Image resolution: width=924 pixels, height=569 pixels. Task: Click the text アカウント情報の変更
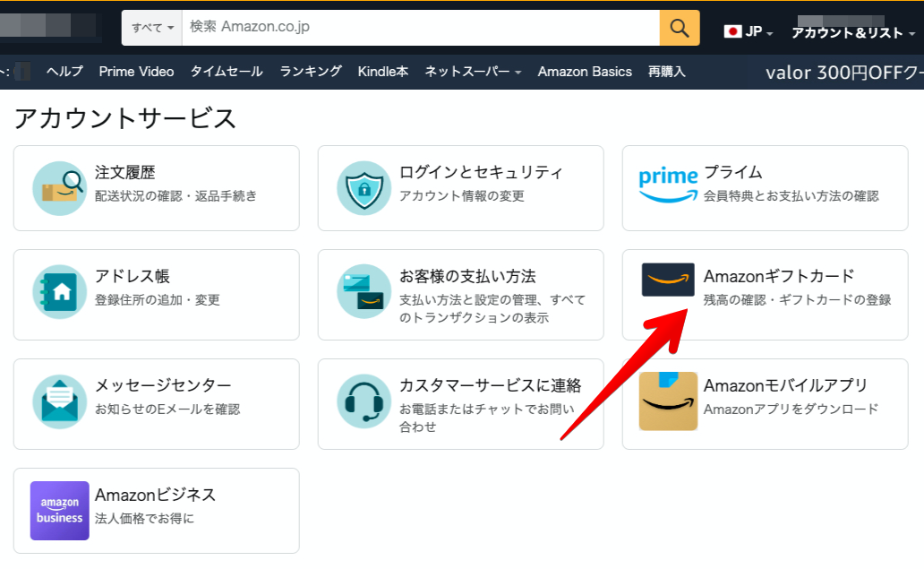pos(461,195)
